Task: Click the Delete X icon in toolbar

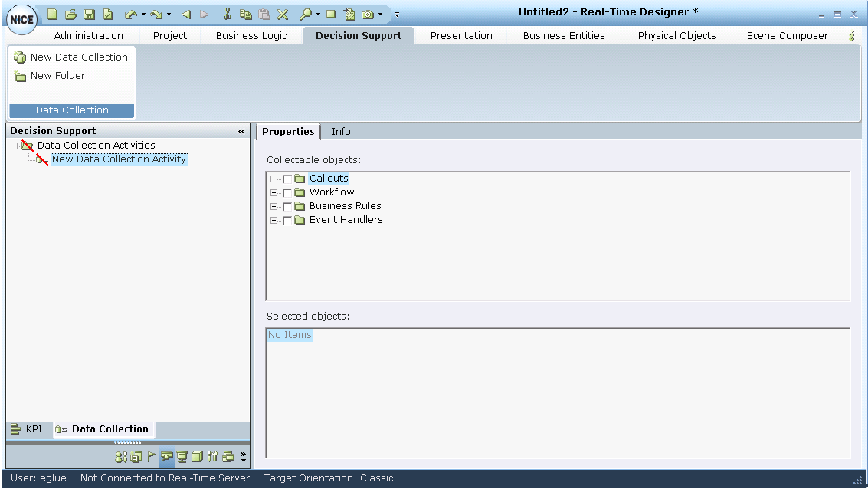Action: coord(282,14)
